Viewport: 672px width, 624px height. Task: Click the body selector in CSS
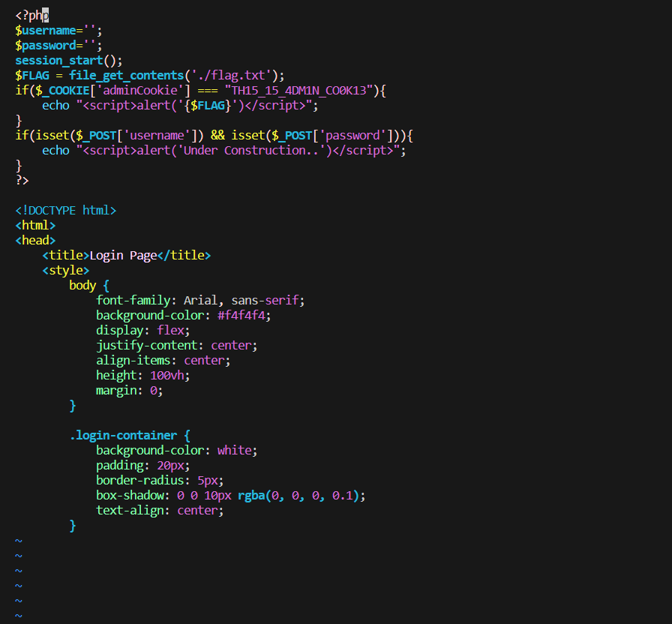click(x=82, y=286)
